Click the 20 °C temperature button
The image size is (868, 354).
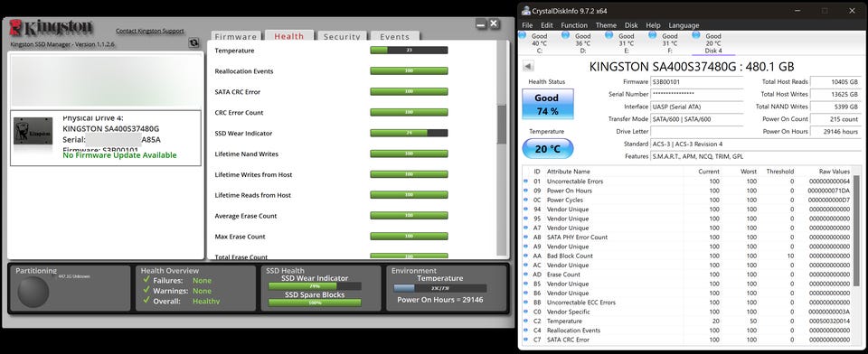click(548, 148)
